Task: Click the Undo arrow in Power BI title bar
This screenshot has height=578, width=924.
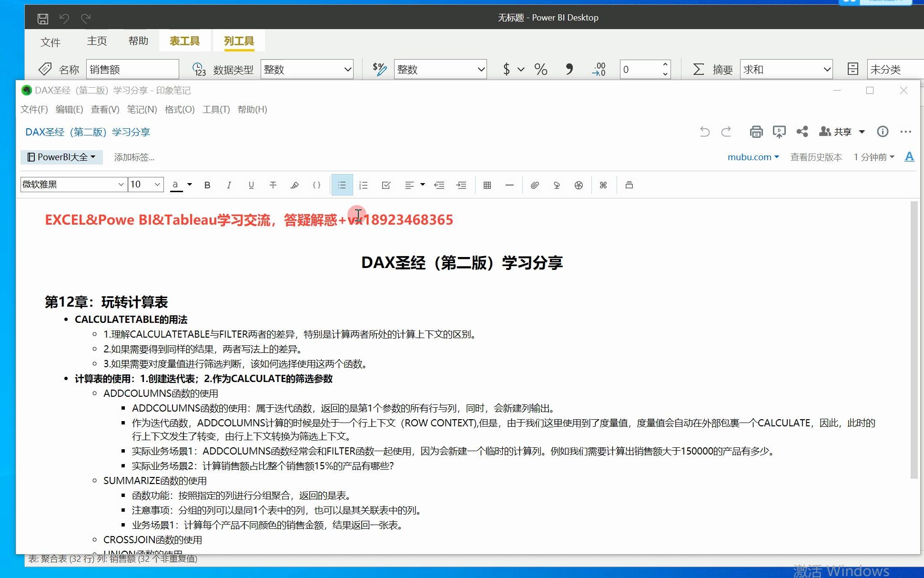Action: pos(64,19)
